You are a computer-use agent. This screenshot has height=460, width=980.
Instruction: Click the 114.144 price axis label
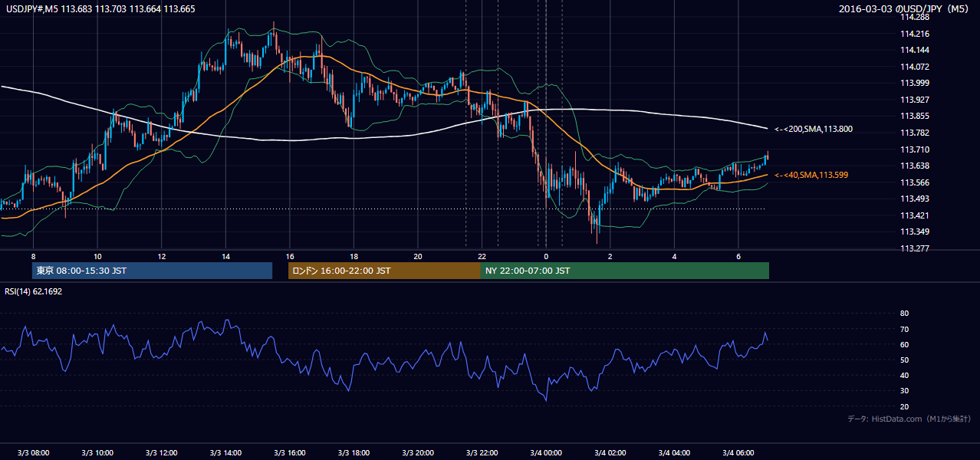(x=914, y=50)
